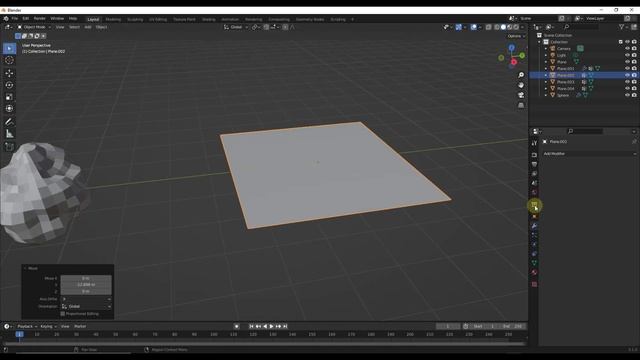
Task: Switch perspective/orthographic view icon
Action: pos(521,105)
